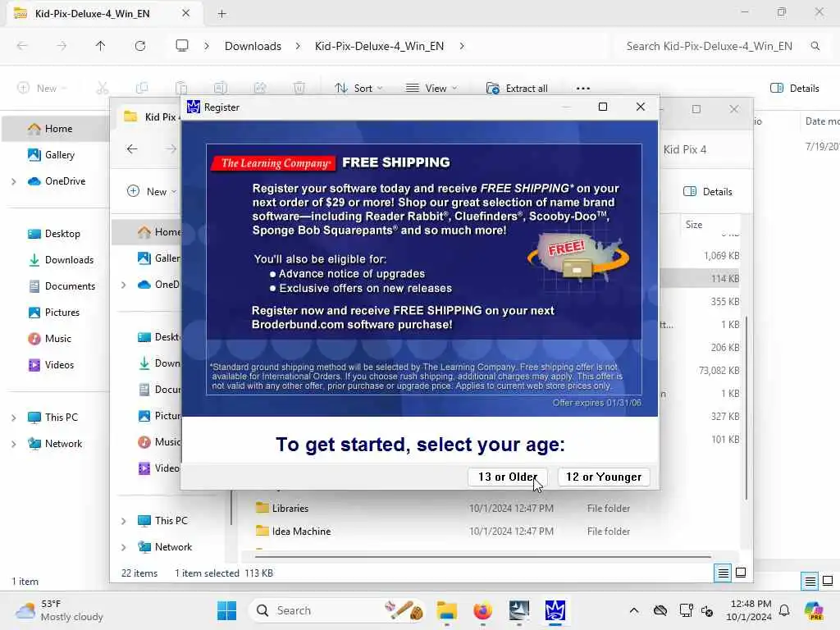Screen dimensions: 840x630
Task: Select Home in left navigation pane
Action: coord(57,129)
